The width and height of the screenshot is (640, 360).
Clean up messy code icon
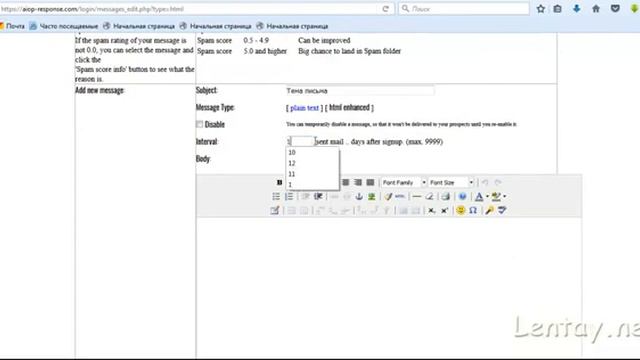pos(388,196)
